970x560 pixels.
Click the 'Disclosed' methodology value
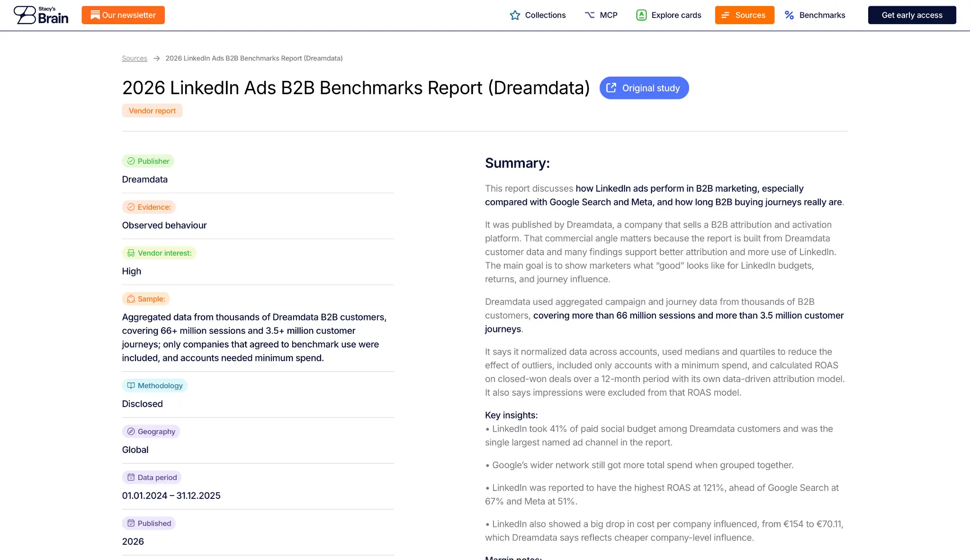(x=143, y=404)
